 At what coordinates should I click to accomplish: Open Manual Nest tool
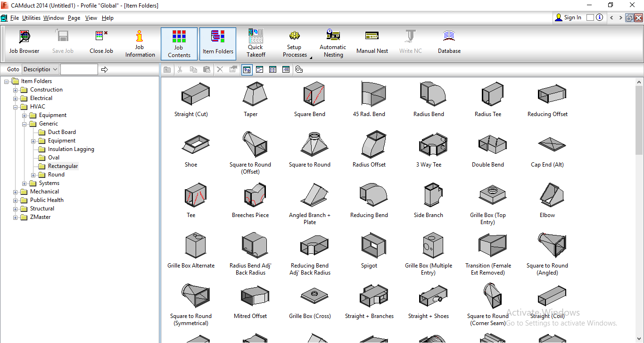click(372, 42)
